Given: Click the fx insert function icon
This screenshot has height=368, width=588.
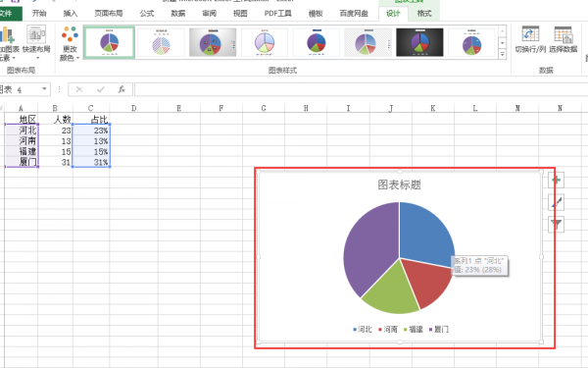Looking at the screenshot, I should [122, 89].
